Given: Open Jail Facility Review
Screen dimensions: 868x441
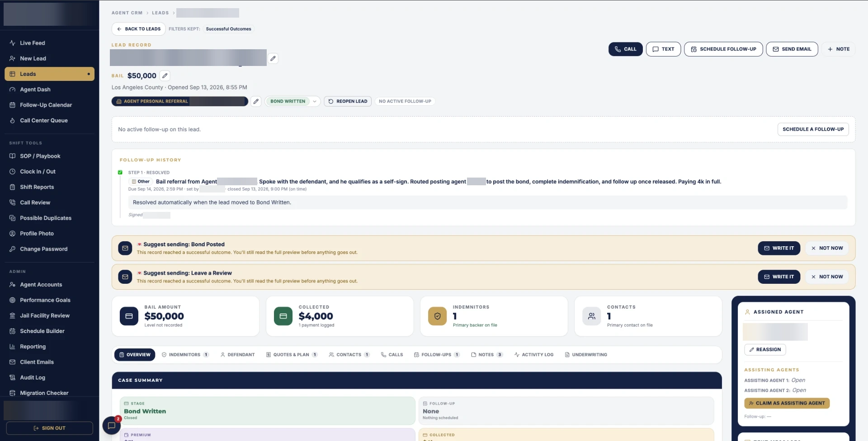Looking at the screenshot, I should pos(49,315).
